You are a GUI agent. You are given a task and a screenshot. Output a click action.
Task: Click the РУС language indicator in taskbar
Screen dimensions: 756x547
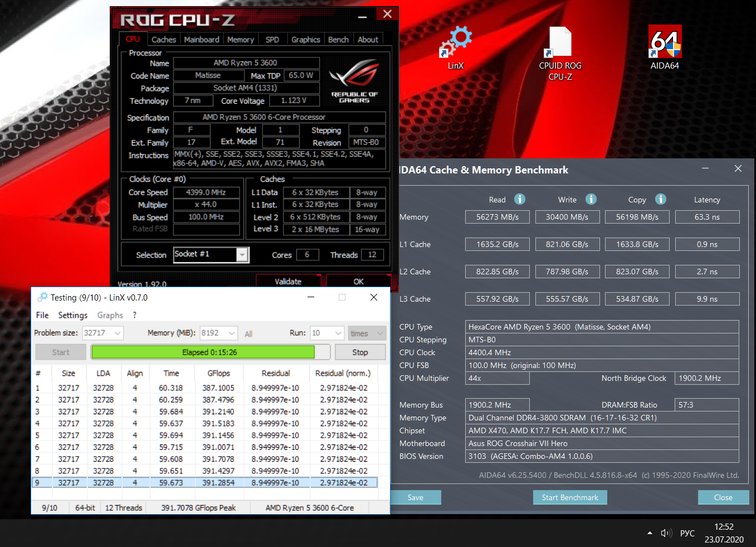pyautogui.click(x=687, y=533)
